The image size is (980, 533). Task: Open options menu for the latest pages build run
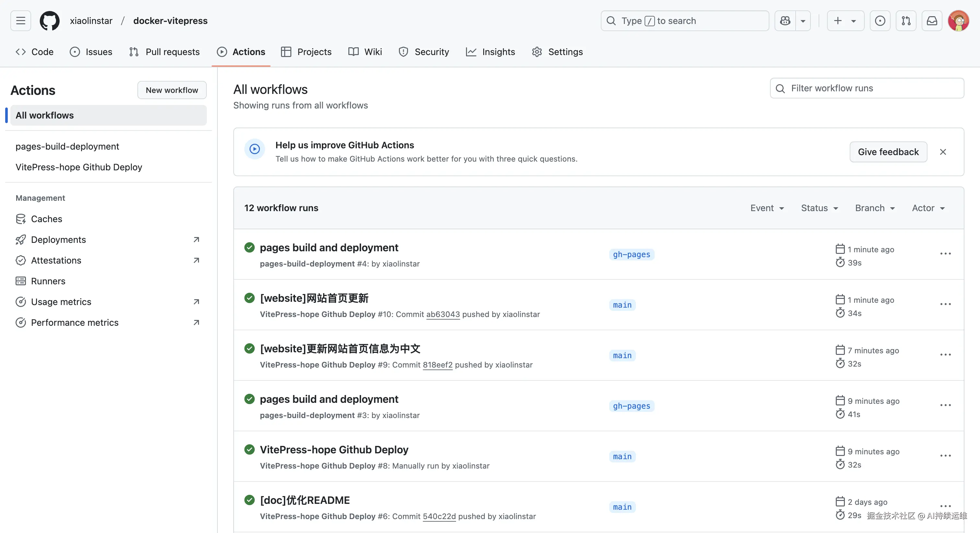tap(946, 253)
